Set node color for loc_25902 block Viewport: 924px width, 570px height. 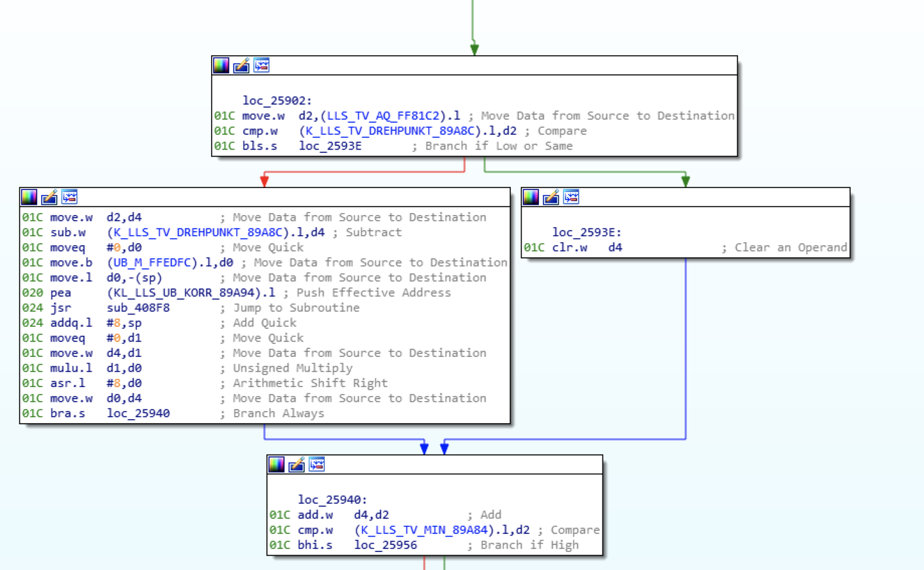point(221,65)
